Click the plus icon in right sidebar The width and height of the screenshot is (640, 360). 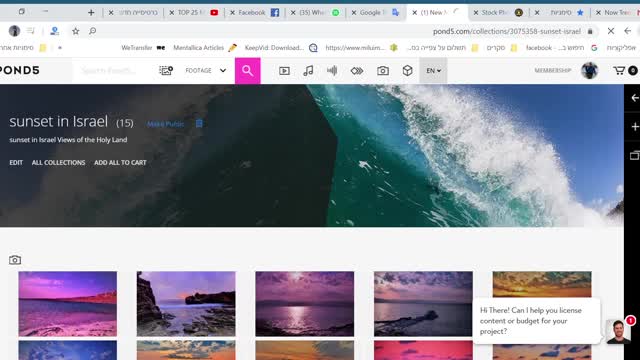[635, 127]
